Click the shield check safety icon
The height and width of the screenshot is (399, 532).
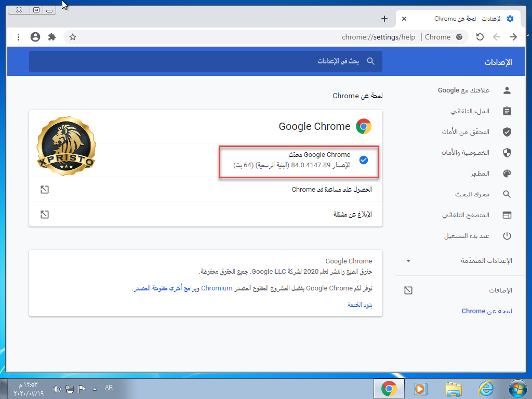pyautogui.click(x=507, y=131)
